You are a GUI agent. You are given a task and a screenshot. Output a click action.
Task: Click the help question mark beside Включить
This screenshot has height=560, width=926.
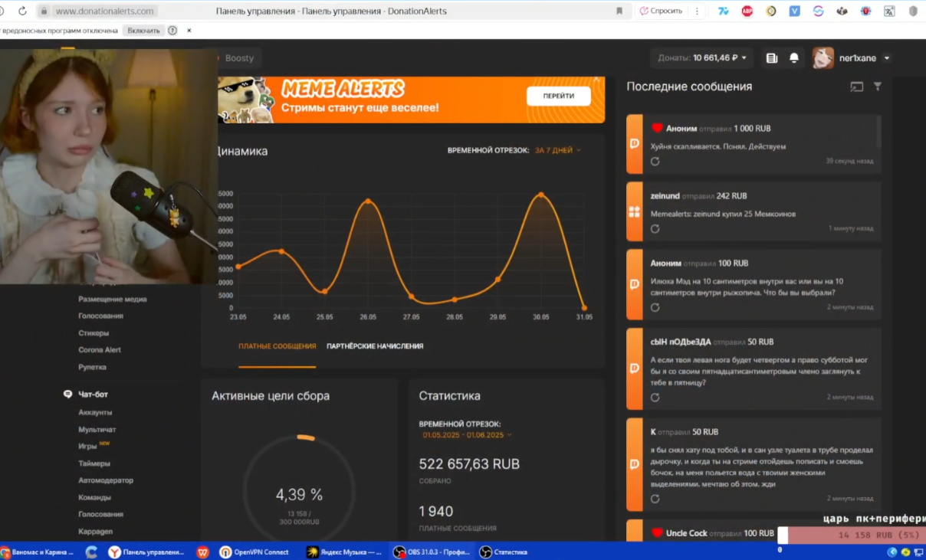pos(172,31)
